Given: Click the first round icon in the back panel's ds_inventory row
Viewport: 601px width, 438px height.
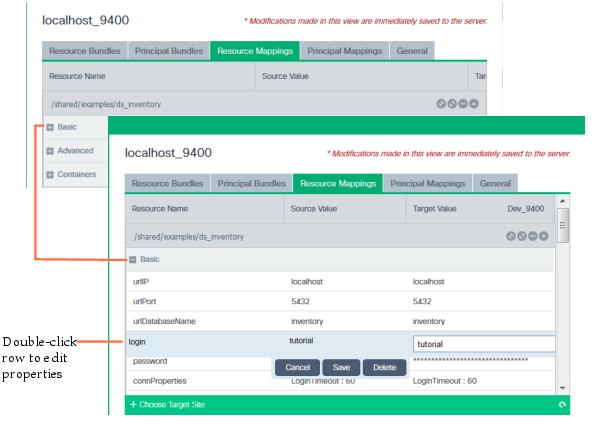Looking at the screenshot, I should (x=441, y=103).
